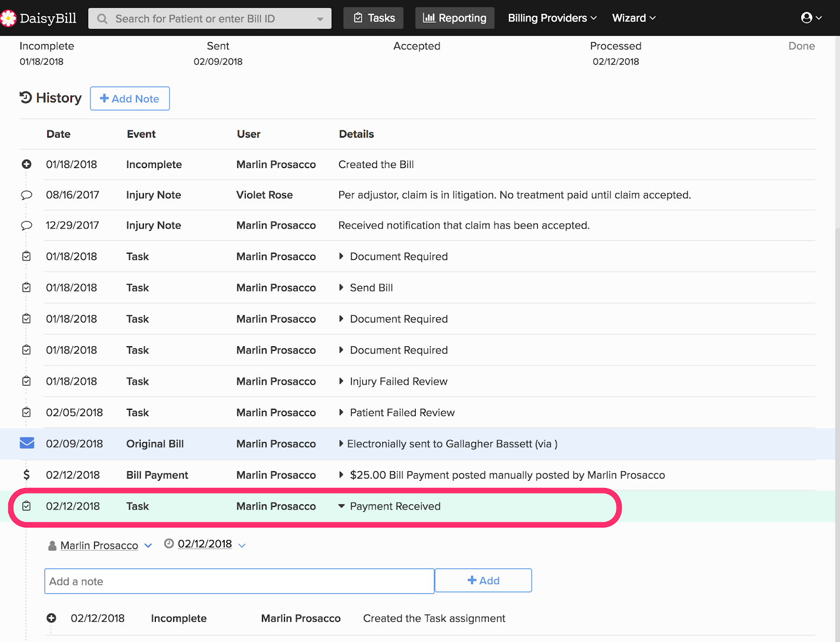Click the Add Note button
This screenshot has width=840, height=642.
[x=130, y=98]
